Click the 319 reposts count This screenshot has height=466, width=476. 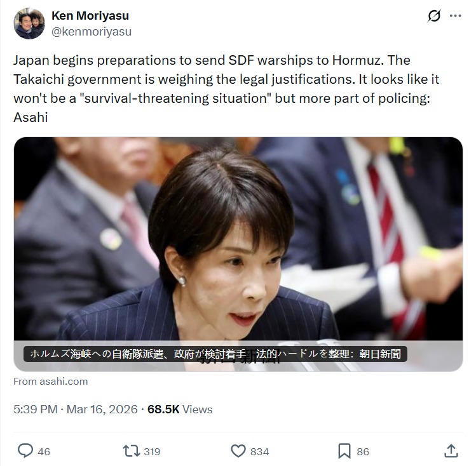152,452
